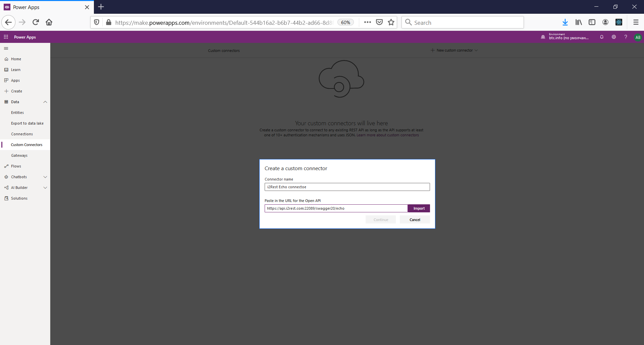Open the Firefox library icon
Viewport: 644px width, 345px height.
pyautogui.click(x=579, y=22)
